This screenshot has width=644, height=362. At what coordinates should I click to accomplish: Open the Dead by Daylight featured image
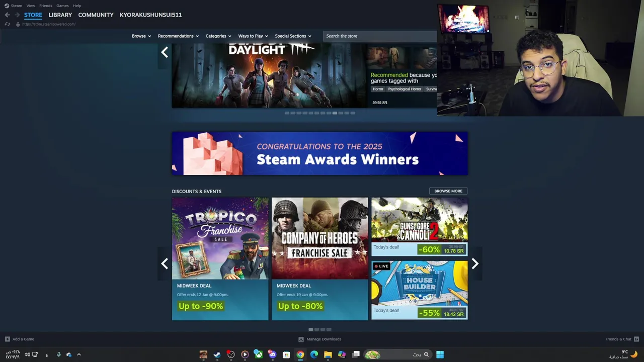tap(269, 75)
